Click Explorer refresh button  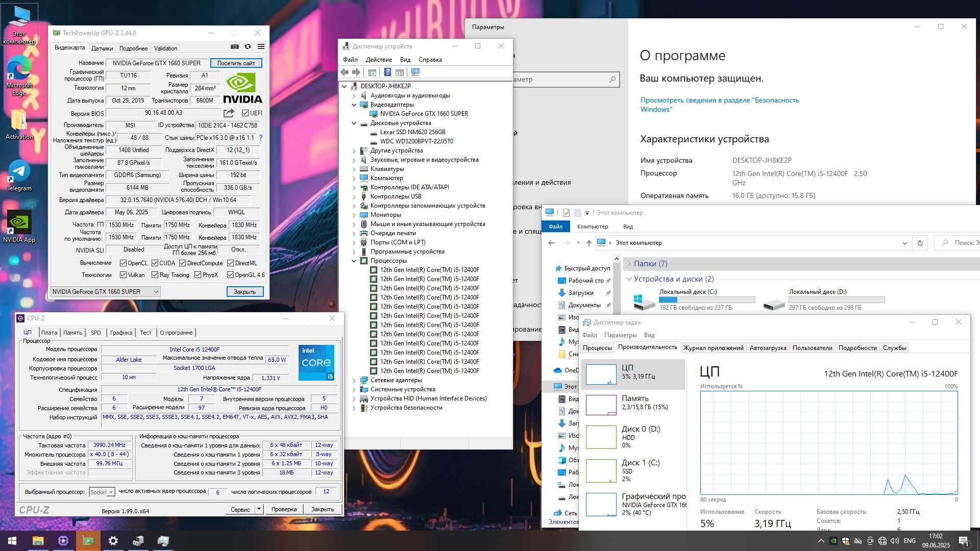pos(920,243)
